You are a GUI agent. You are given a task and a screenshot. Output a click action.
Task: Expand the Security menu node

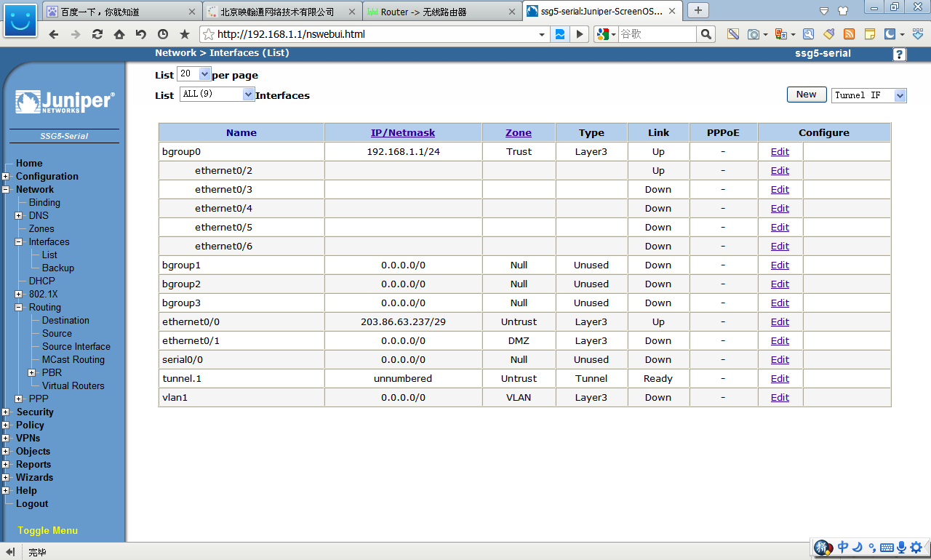coord(6,412)
